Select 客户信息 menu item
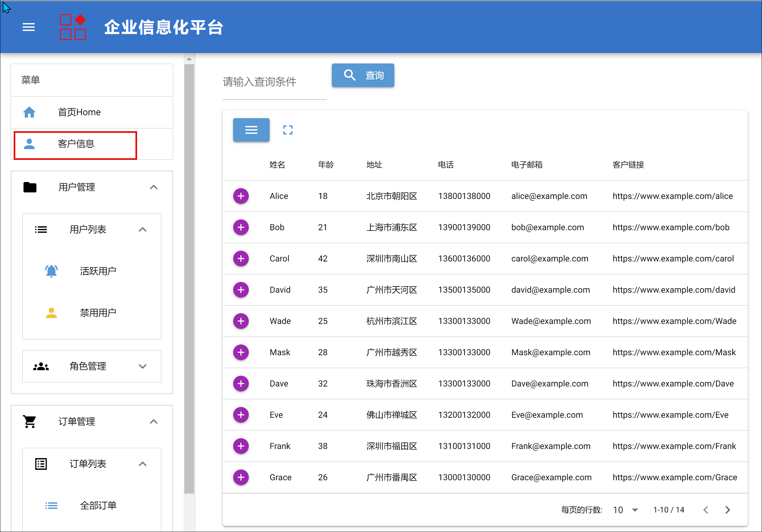This screenshot has width=762, height=532. [x=76, y=144]
